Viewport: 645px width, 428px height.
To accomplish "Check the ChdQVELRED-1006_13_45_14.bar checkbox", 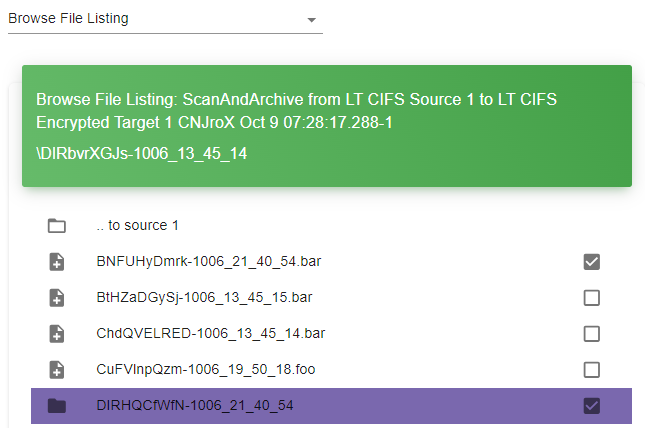I will point(592,334).
